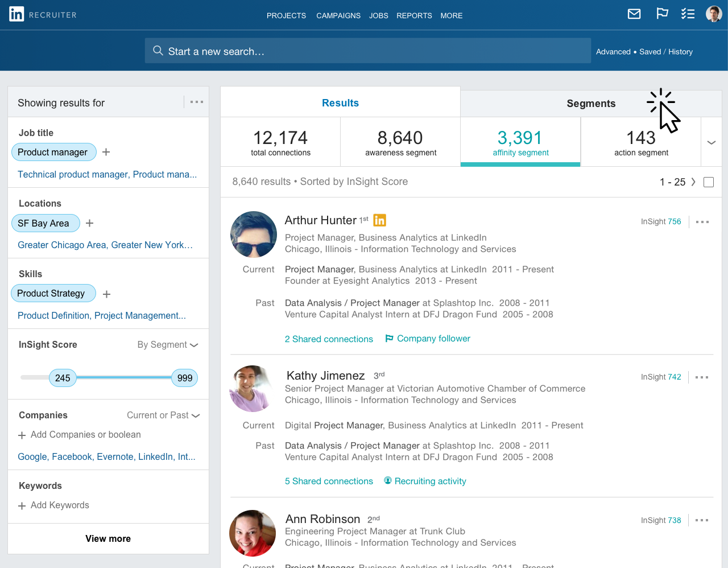Viewport: 728px width, 568px height.
Task: Select the affinity segment
Action: (x=520, y=142)
